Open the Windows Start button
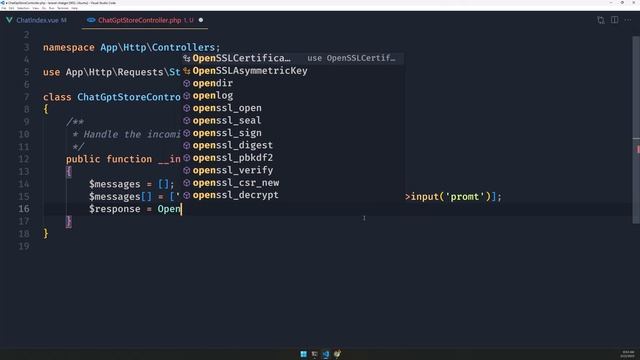 tap(303, 354)
